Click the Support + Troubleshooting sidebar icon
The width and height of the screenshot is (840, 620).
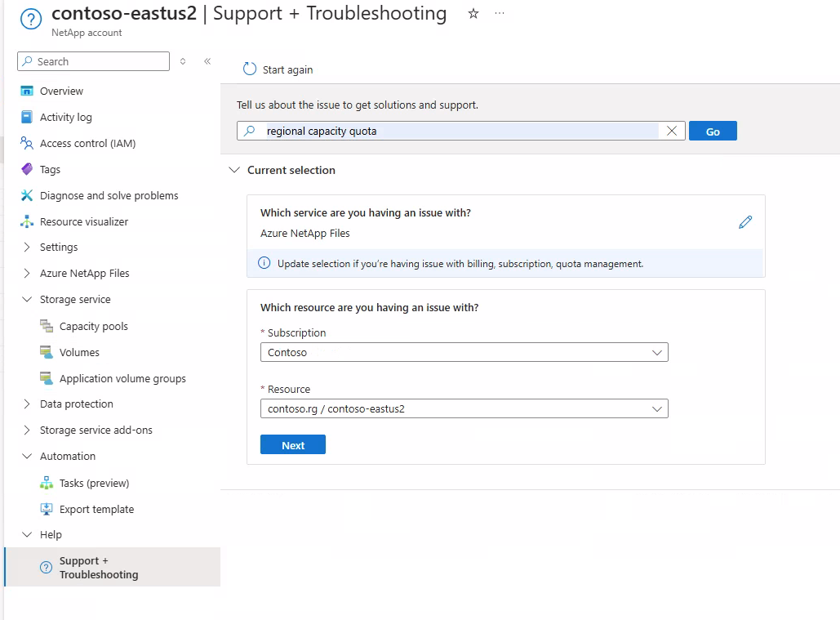pos(47,568)
